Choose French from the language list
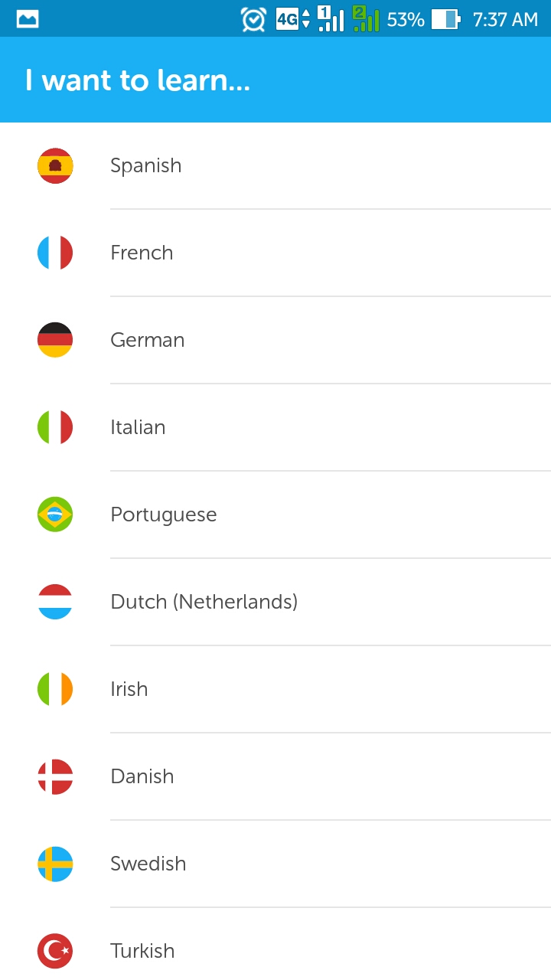 click(x=142, y=253)
